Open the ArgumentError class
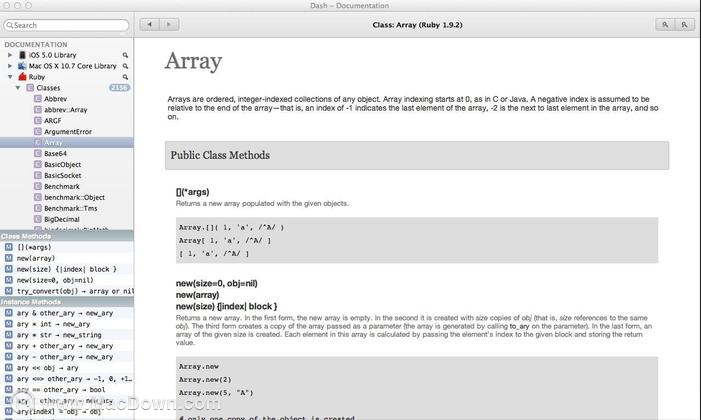Image resolution: width=701 pixels, height=420 pixels. pos(67,132)
